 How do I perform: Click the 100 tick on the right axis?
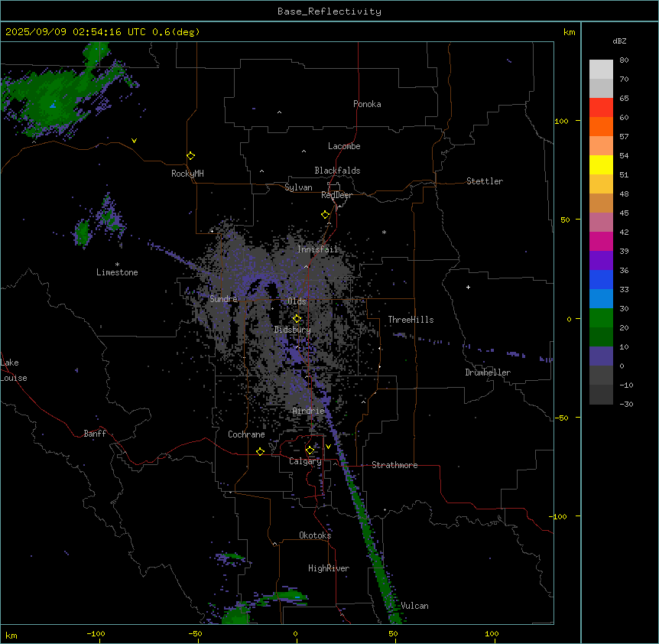[561, 121]
